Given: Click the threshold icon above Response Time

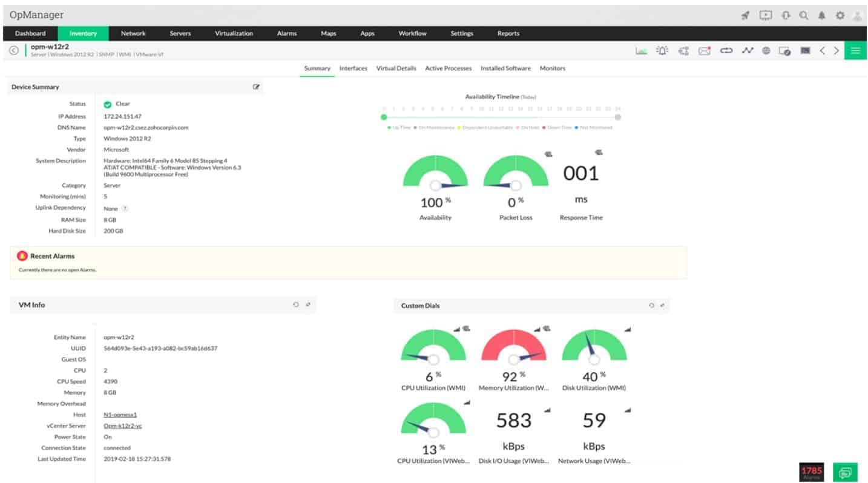Looking at the screenshot, I should point(599,153).
